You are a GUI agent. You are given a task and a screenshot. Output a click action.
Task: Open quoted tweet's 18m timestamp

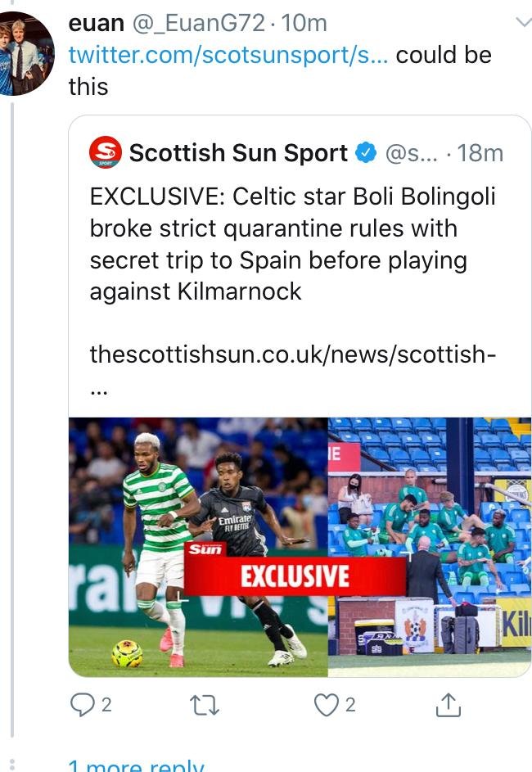(x=480, y=153)
